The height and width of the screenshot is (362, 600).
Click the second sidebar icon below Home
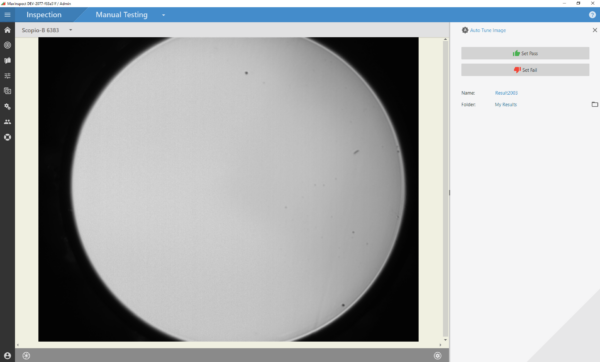click(7, 45)
